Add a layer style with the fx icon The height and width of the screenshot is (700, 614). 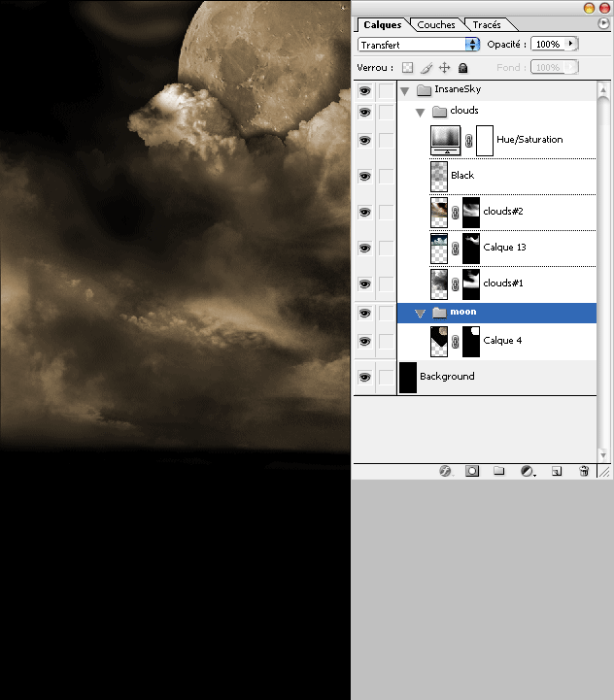click(445, 471)
